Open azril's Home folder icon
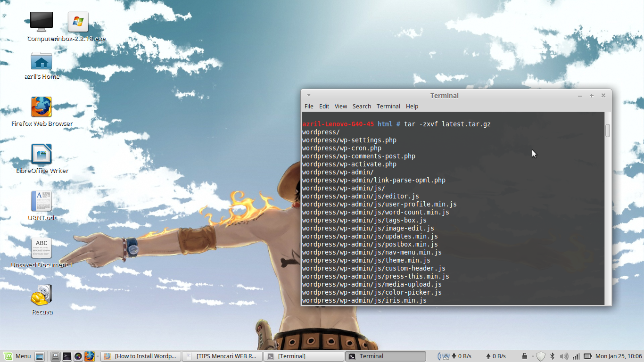The image size is (644, 362). tap(41, 61)
